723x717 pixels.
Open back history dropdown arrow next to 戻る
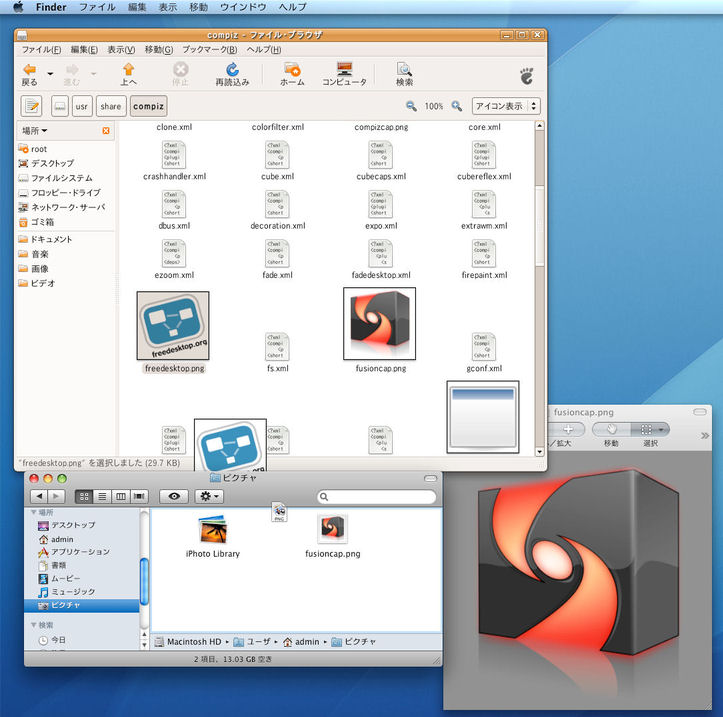coord(50,74)
